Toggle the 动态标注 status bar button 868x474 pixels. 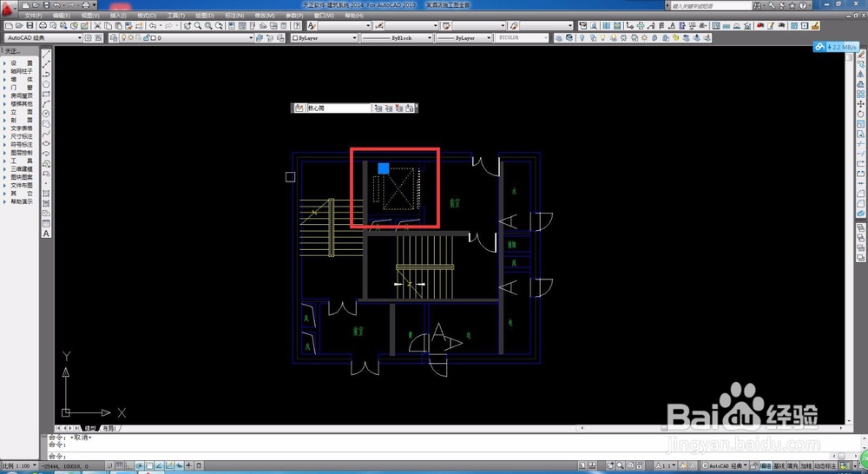click(x=826, y=465)
